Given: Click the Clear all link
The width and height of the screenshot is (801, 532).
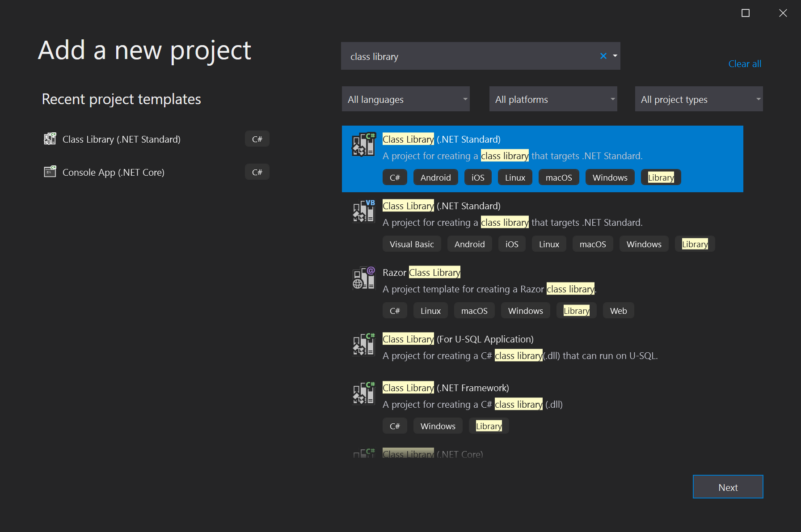Looking at the screenshot, I should pyautogui.click(x=744, y=63).
